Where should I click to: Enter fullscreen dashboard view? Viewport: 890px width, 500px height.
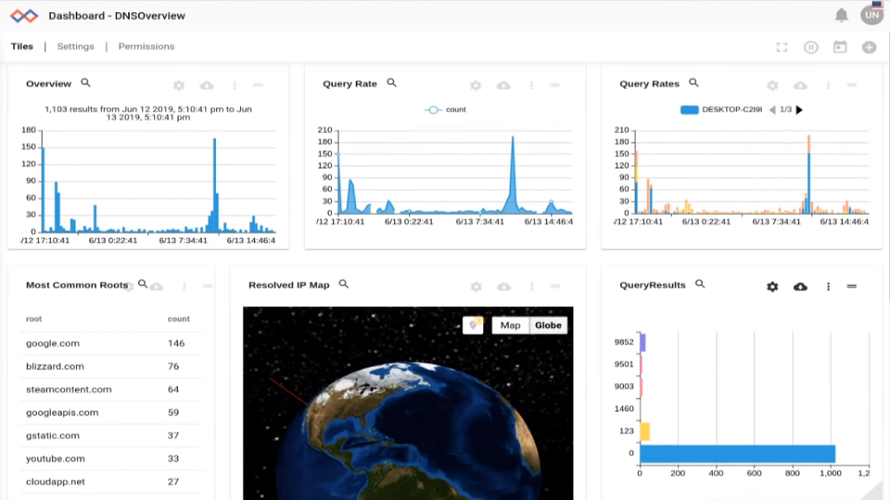click(782, 47)
